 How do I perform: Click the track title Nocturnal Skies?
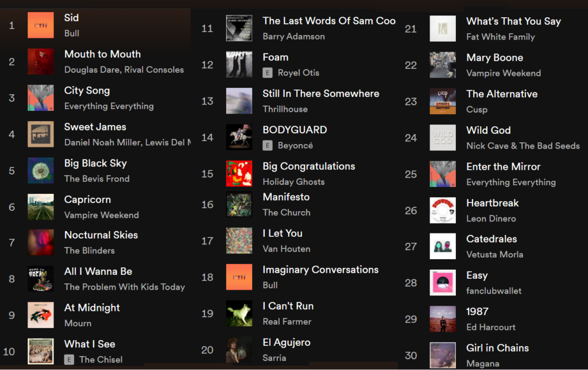[x=101, y=235]
